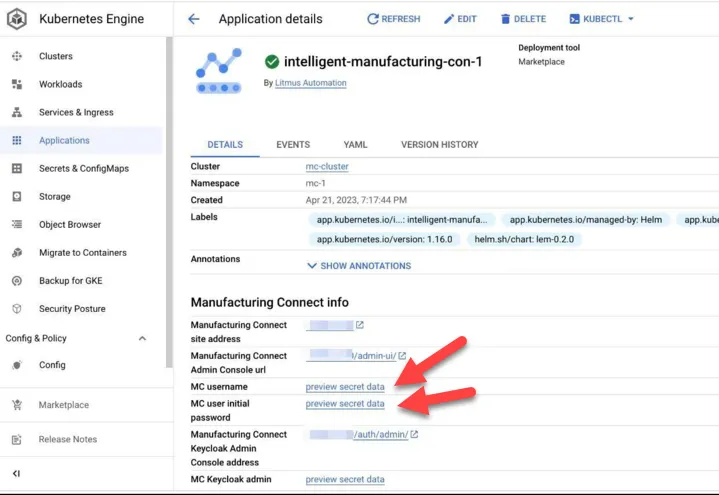Screen dimensions: 719x495
Task: Click the Clusters icon in the sidebar
Action: [17, 56]
